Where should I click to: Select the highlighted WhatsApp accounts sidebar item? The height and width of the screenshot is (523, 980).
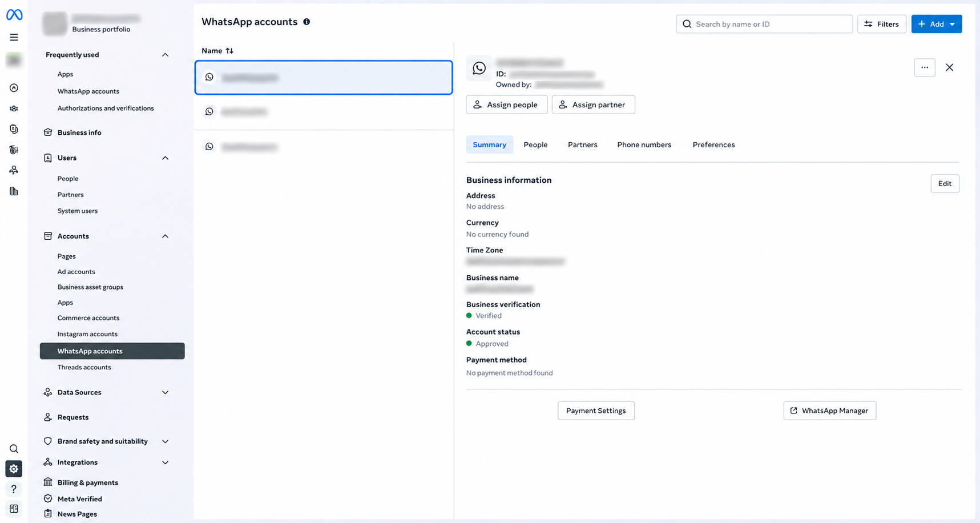(112, 351)
